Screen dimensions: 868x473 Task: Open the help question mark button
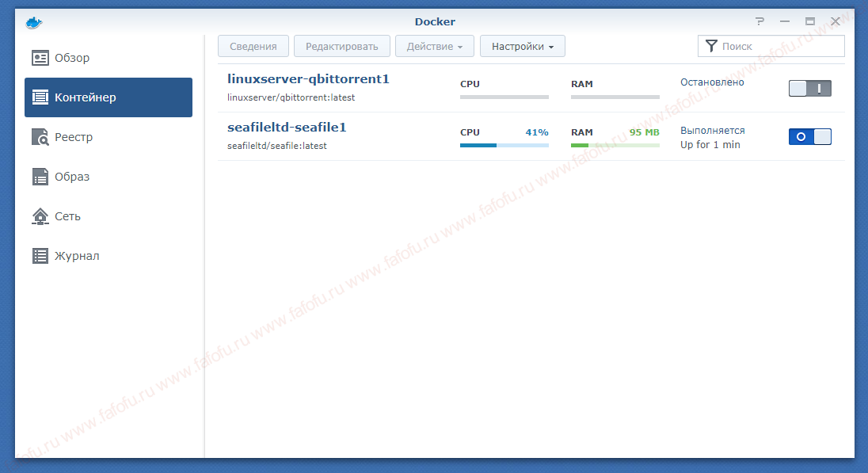[x=759, y=21]
